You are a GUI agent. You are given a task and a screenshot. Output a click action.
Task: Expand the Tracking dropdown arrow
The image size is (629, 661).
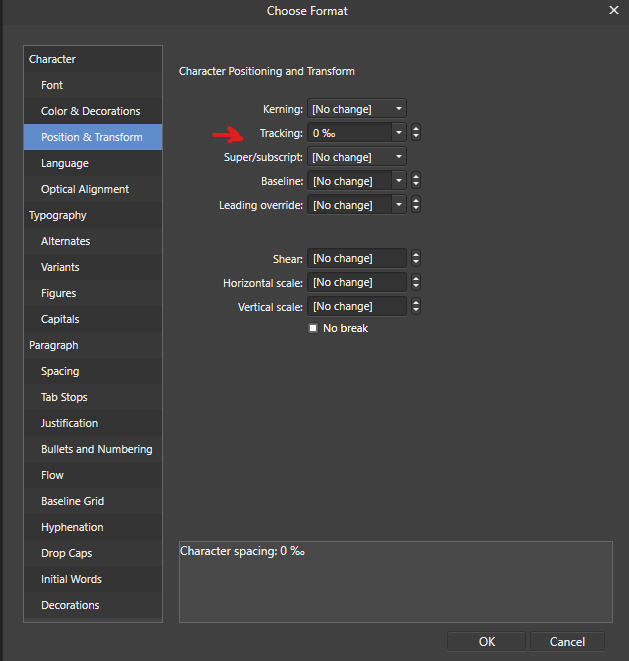399,133
